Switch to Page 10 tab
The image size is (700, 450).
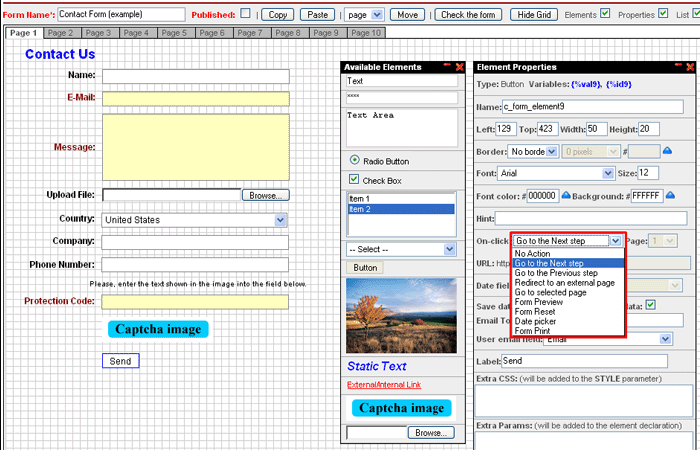click(366, 33)
